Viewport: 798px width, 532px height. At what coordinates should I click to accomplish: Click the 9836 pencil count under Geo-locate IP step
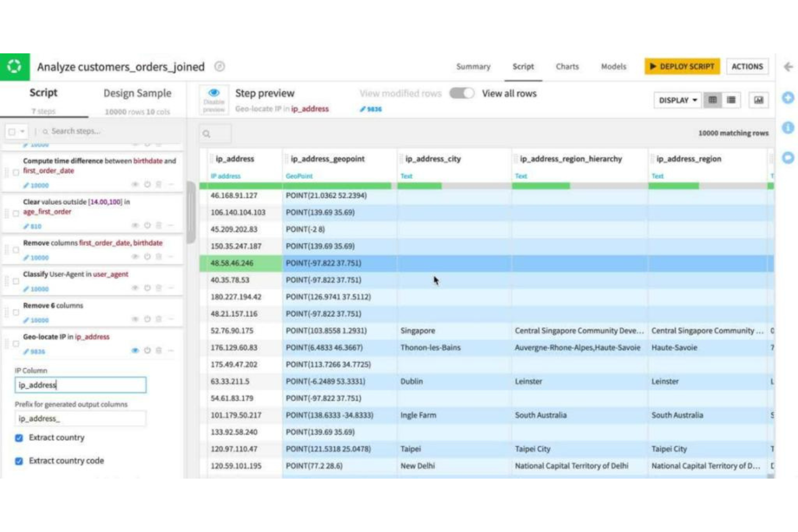coord(35,351)
